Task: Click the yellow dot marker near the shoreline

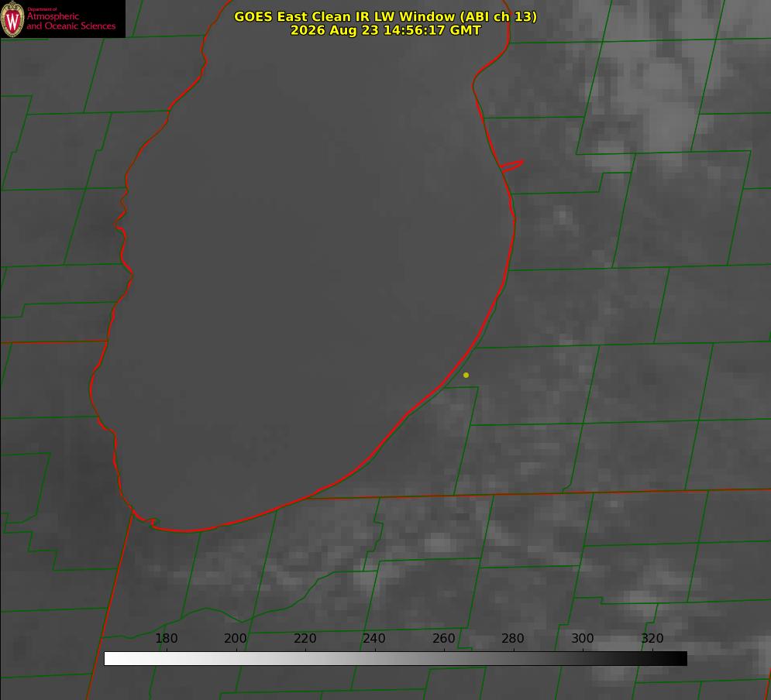Action: (x=466, y=375)
